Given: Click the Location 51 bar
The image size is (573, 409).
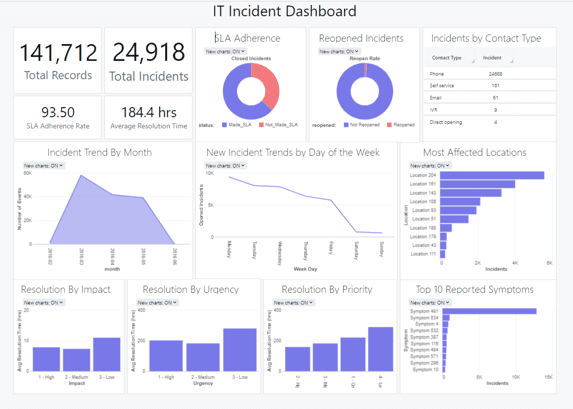Looking at the screenshot, I should (454, 219).
